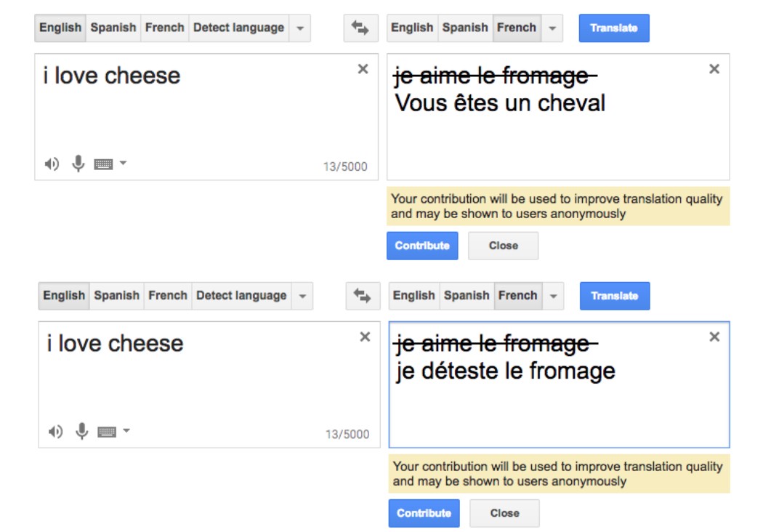Clear the top source text with X

tap(363, 69)
